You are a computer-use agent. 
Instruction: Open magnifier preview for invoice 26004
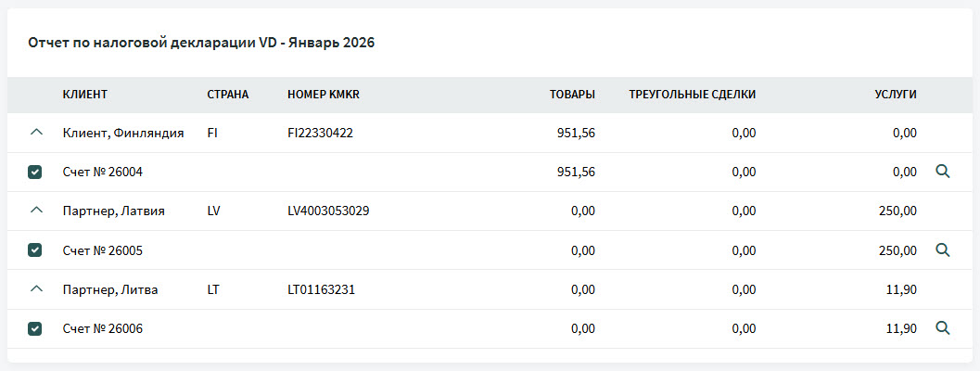943,172
